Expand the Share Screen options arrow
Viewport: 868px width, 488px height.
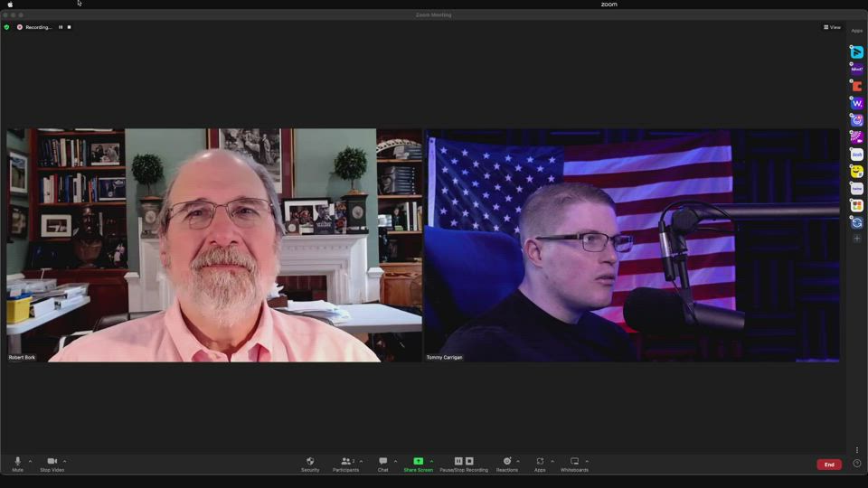point(431,461)
